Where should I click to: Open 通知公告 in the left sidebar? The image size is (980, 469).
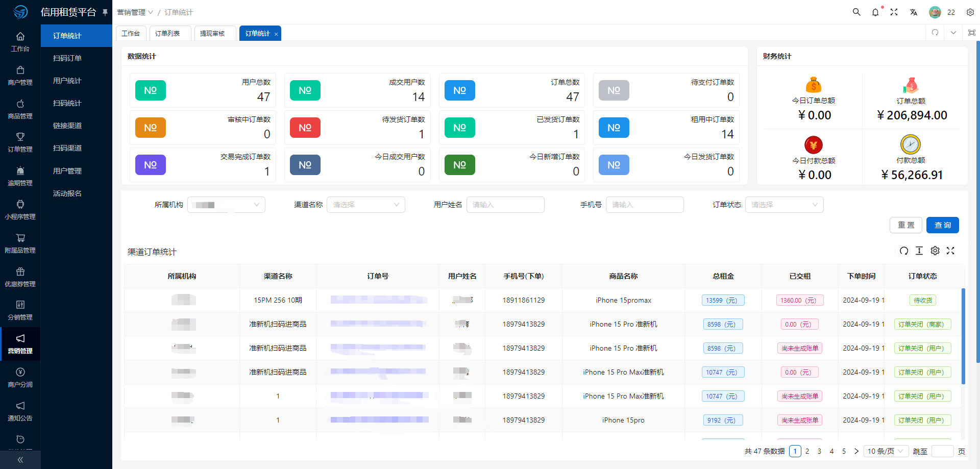pyautogui.click(x=20, y=411)
